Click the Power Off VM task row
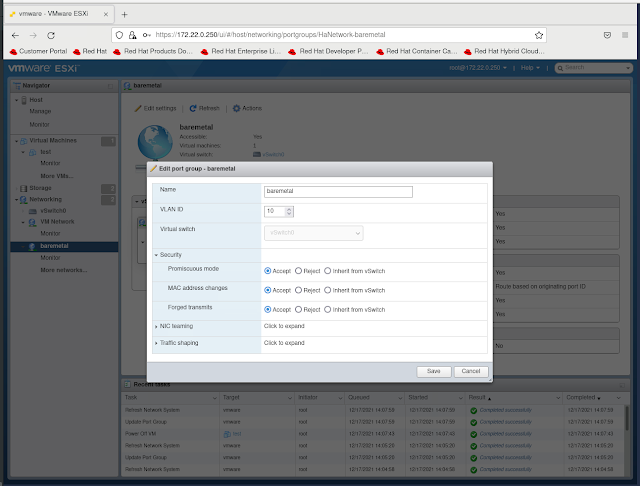 (373, 434)
